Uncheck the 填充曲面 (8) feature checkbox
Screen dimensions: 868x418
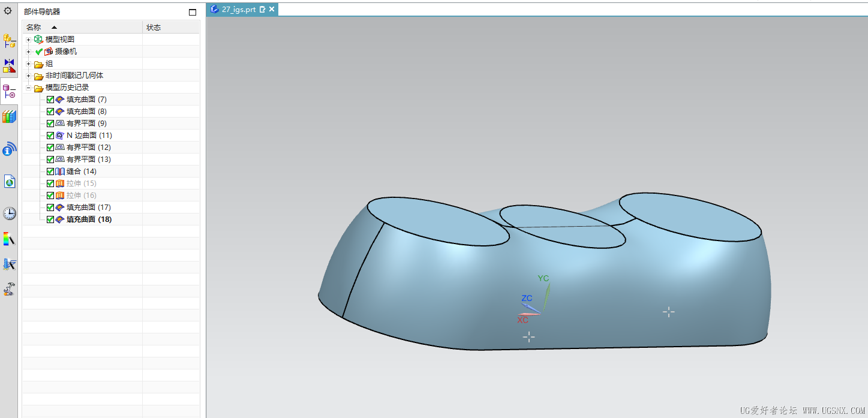tap(50, 112)
